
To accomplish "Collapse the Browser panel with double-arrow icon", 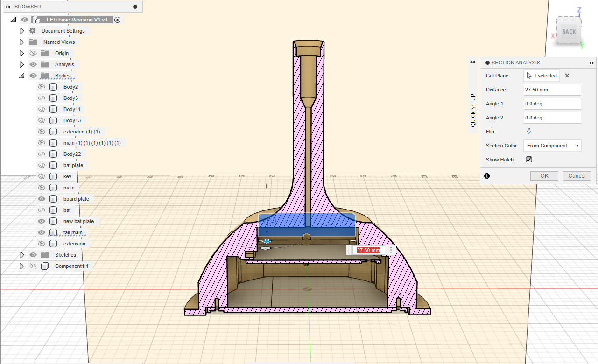I will [x=7, y=7].
